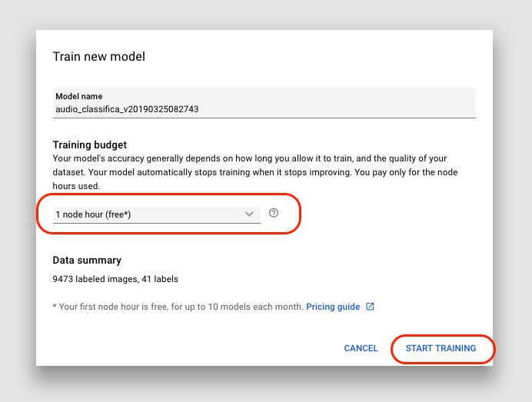Click the external link icon beside Pricing guide
Viewport: 532px width, 402px height.
click(x=370, y=307)
